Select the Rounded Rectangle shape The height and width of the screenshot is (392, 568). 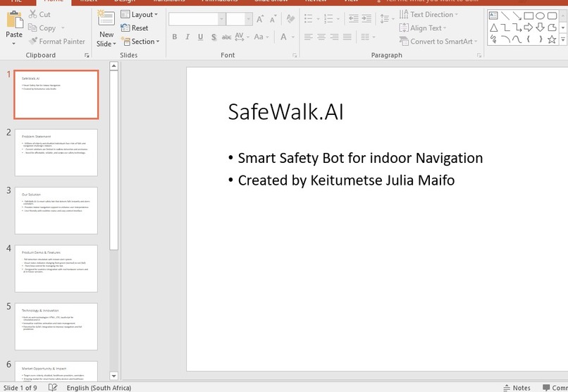click(x=552, y=16)
